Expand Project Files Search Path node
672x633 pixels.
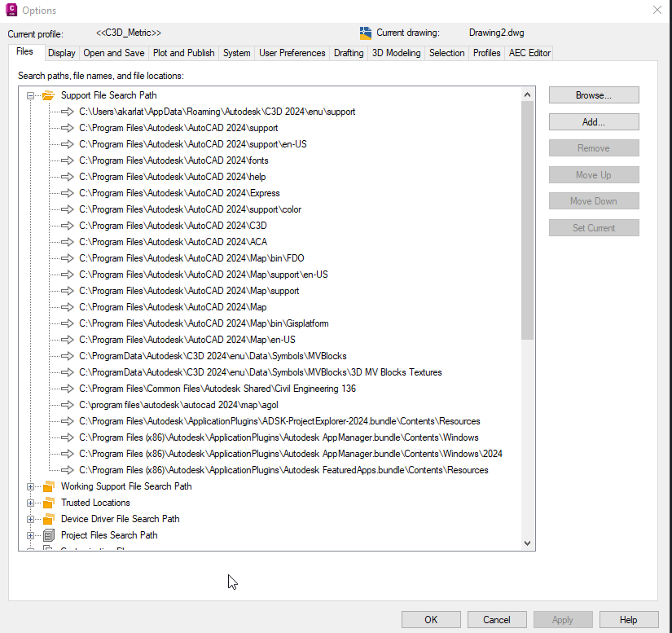(x=30, y=535)
